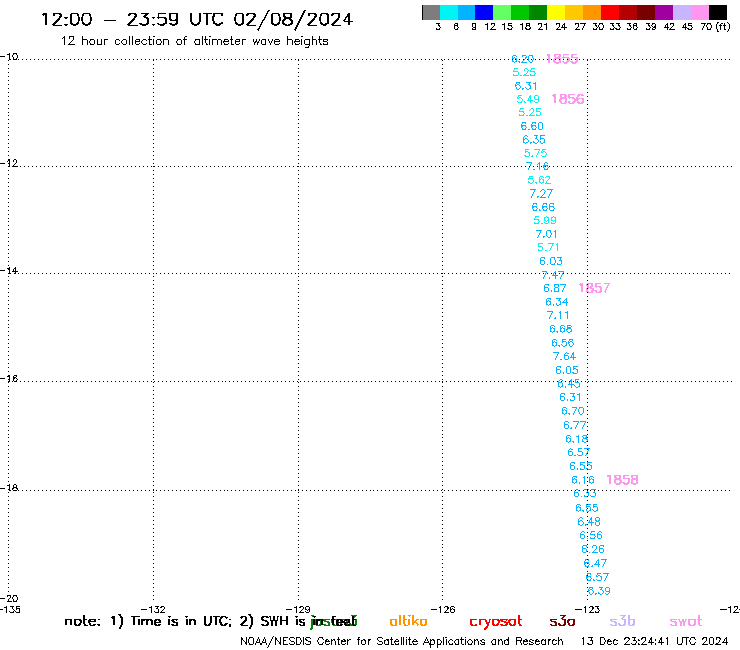
Task: Click the dark red s3a label
Action: [562, 621]
